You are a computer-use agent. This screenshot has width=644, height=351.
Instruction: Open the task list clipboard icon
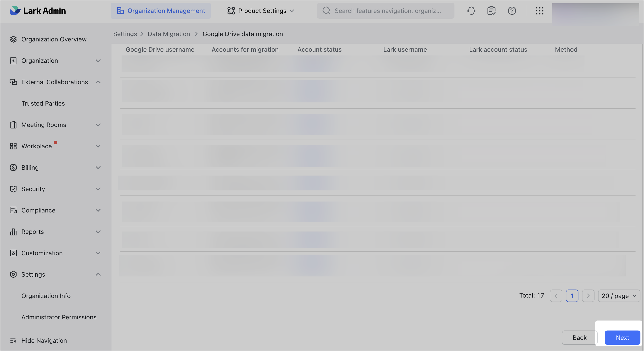pos(491,11)
